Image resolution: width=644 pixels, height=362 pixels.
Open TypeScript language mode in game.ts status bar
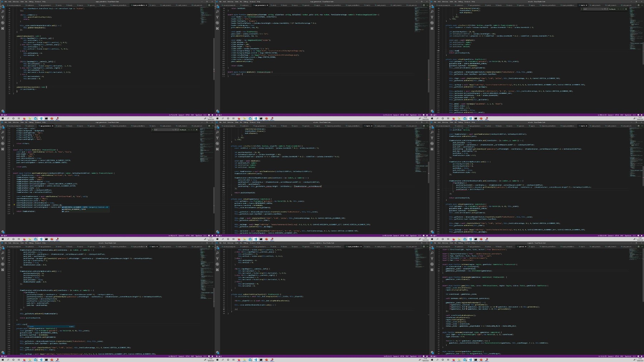(628, 356)
